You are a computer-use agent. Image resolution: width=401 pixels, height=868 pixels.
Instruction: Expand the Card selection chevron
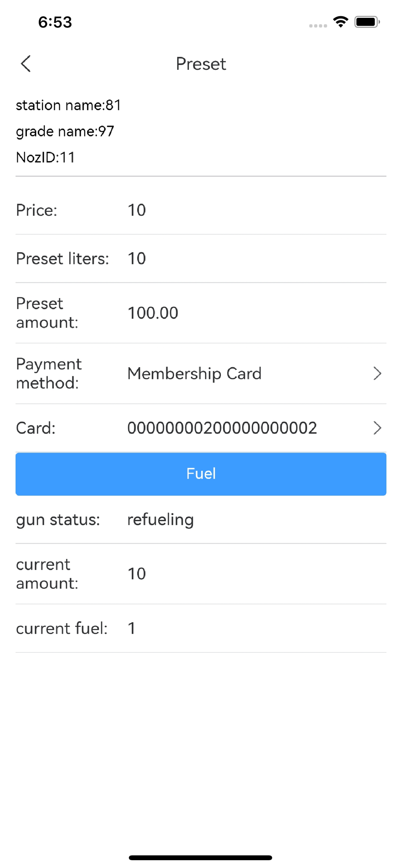(377, 428)
